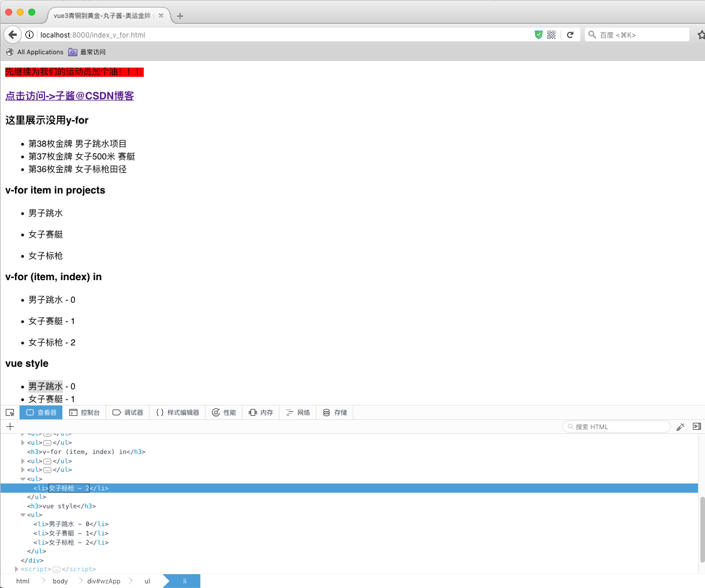This screenshot has width=705, height=588.
Task: Open the green shield extension icon
Action: point(539,35)
